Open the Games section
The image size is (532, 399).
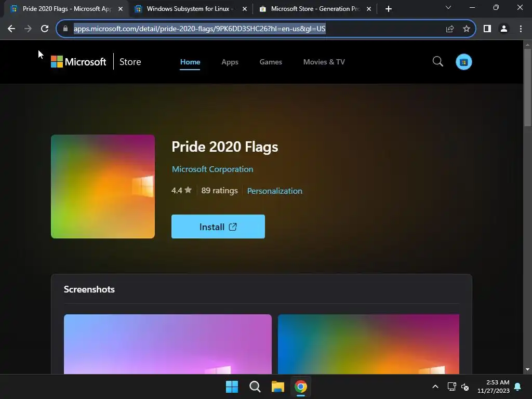point(270,62)
